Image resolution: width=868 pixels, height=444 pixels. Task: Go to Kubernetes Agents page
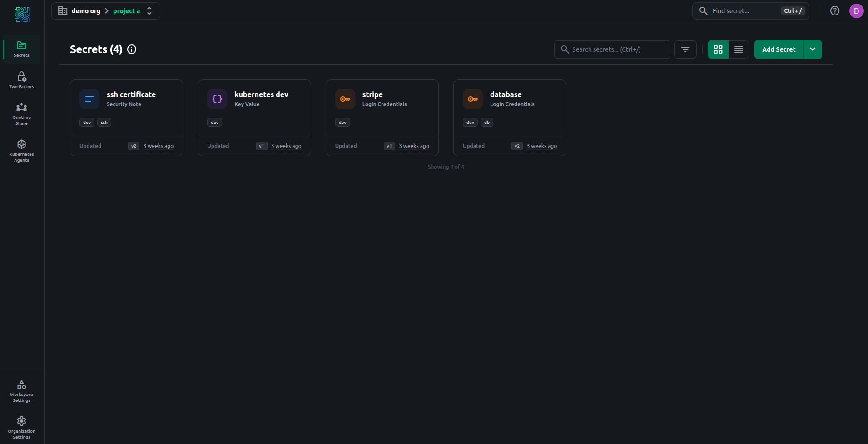click(21, 150)
